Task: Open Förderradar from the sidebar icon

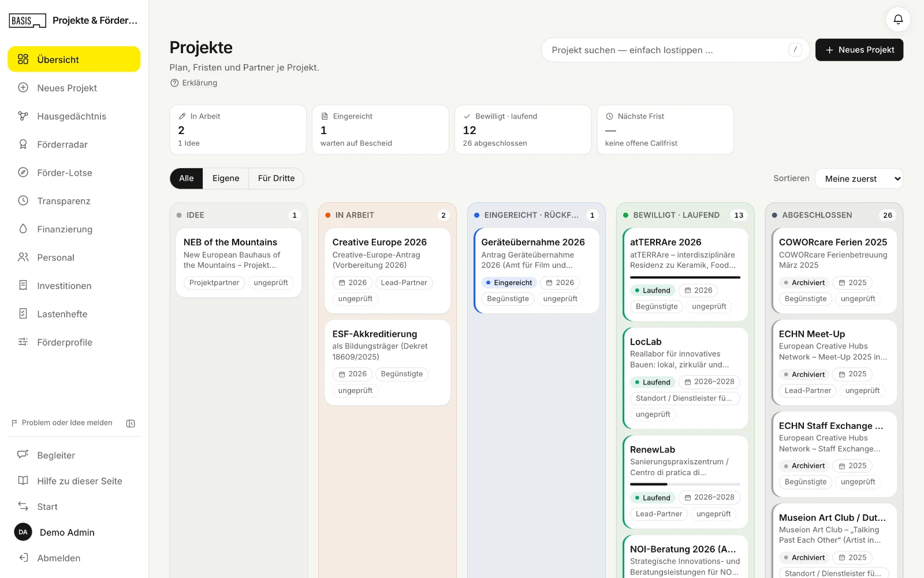Action: tap(23, 144)
